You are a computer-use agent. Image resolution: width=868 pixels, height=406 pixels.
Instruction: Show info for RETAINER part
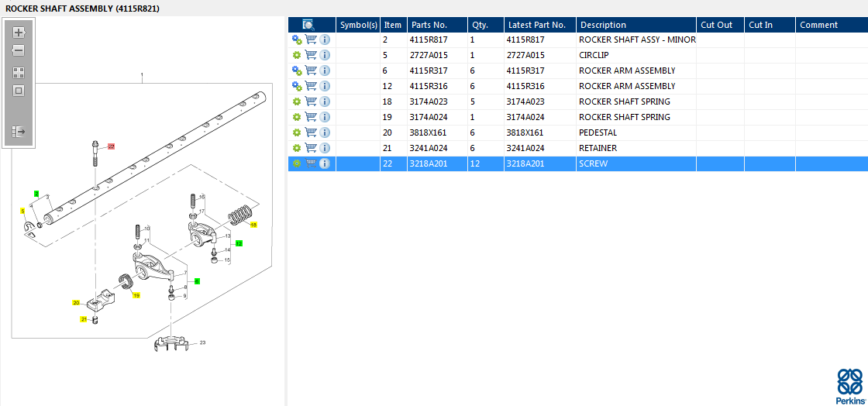[325, 148]
